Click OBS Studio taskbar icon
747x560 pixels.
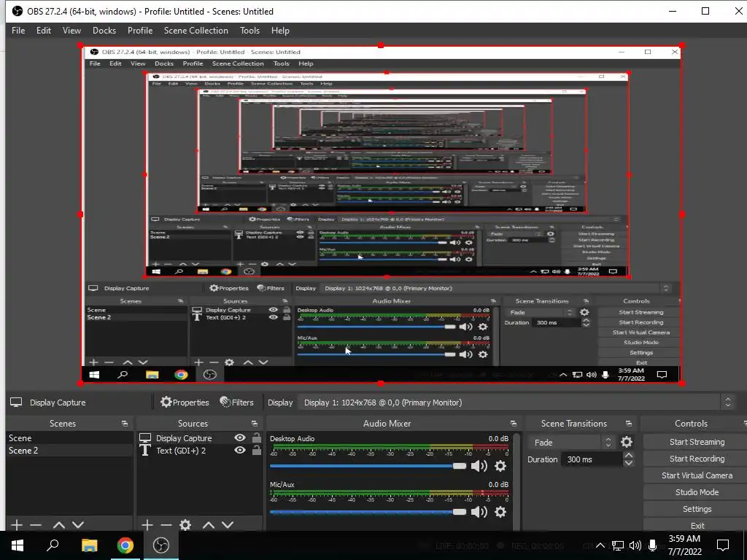161,545
